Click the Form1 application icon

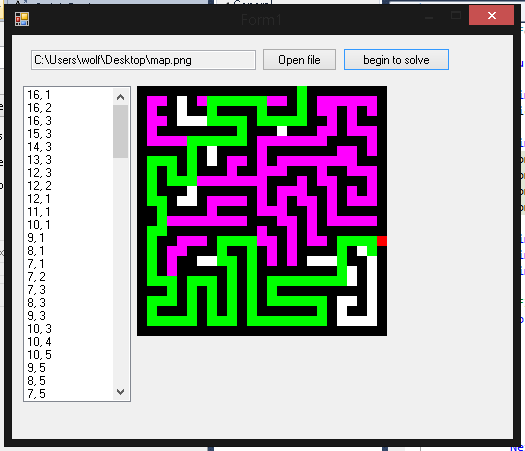(22, 19)
